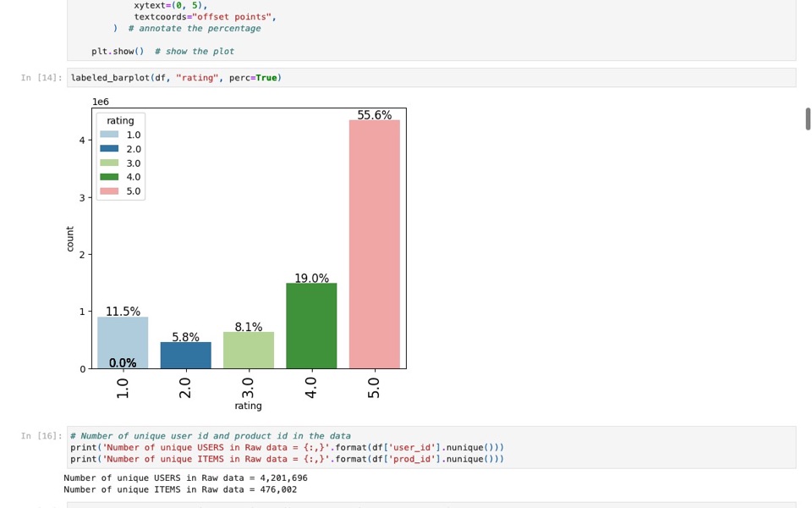The width and height of the screenshot is (812, 508).
Task: Click the In [14] code cell input
Action: [x=431, y=78]
